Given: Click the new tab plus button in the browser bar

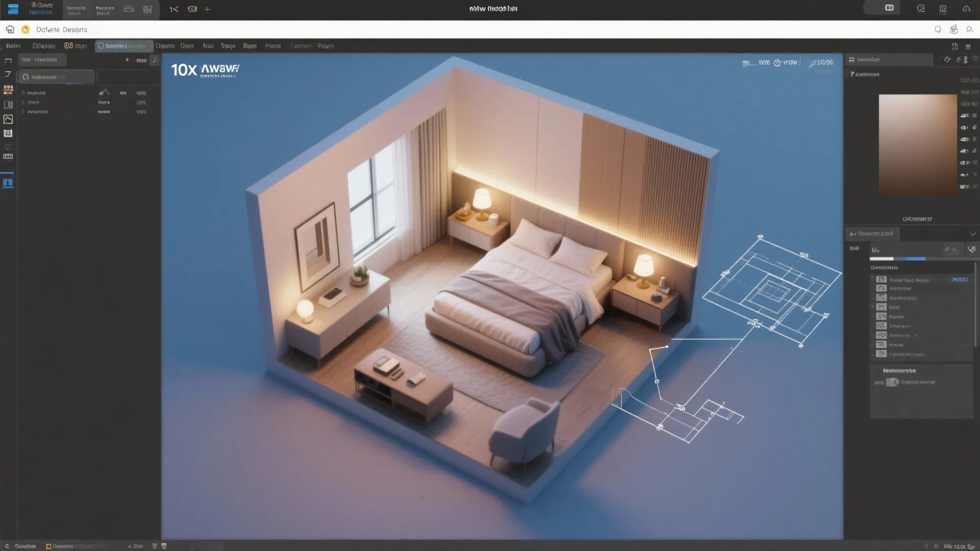Looking at the screenshot, I should click(x=207, y=9).
